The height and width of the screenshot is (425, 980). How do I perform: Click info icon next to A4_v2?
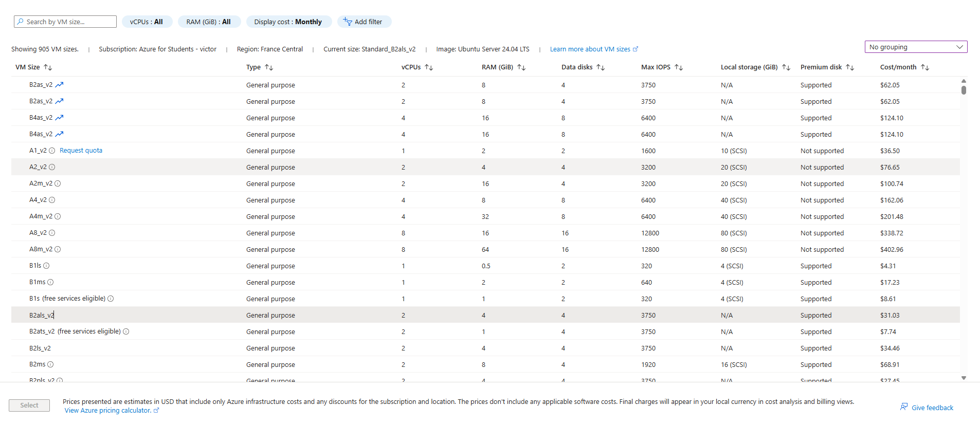[52, 200]
